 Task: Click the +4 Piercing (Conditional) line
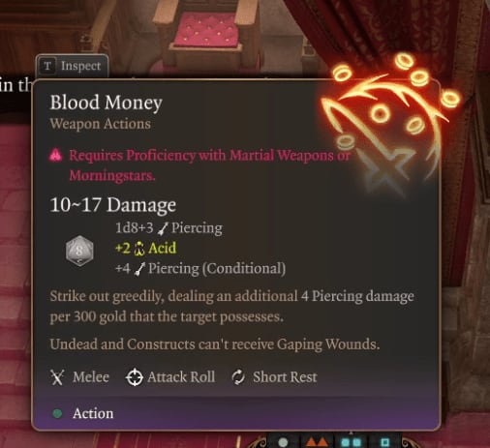tap(200, 268)
